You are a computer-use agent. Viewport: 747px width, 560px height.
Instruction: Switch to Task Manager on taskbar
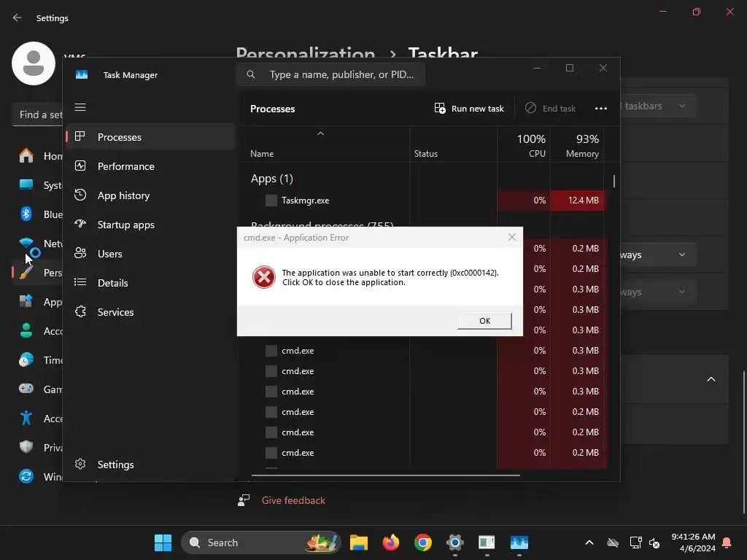point(519,542)
